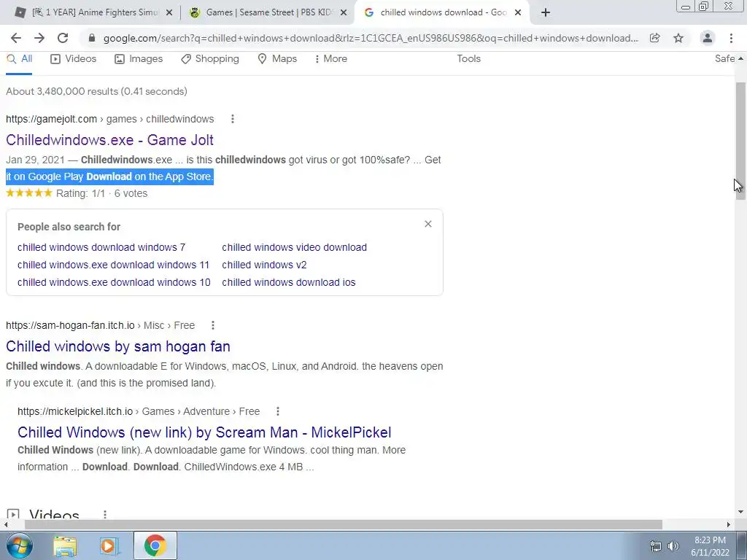Go back using the browser back arrow
The image size is (747, 560).
[x=16, y=38]
